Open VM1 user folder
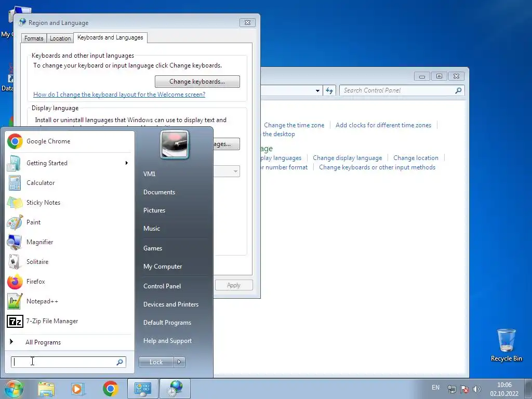 [149, 174]
